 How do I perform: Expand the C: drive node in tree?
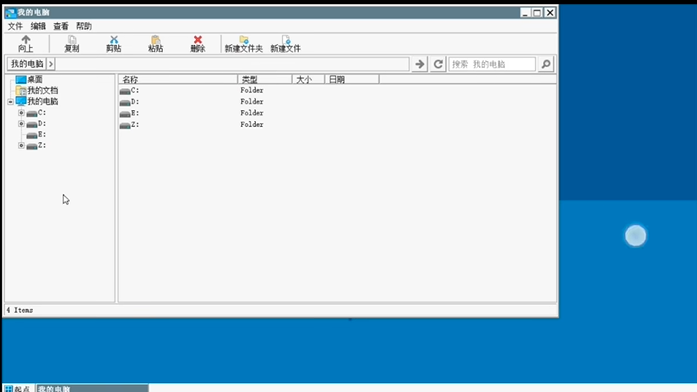coord(21,113)
